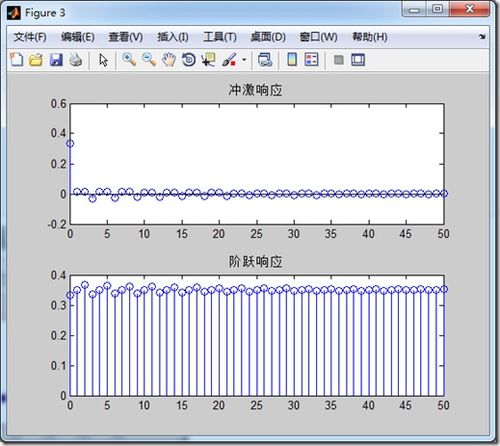Image resolution: width=500 pixels, height=446 pixels.
Task: Print the figure with the printer icon
Action: pyautogui.click(x=76, y=60)
